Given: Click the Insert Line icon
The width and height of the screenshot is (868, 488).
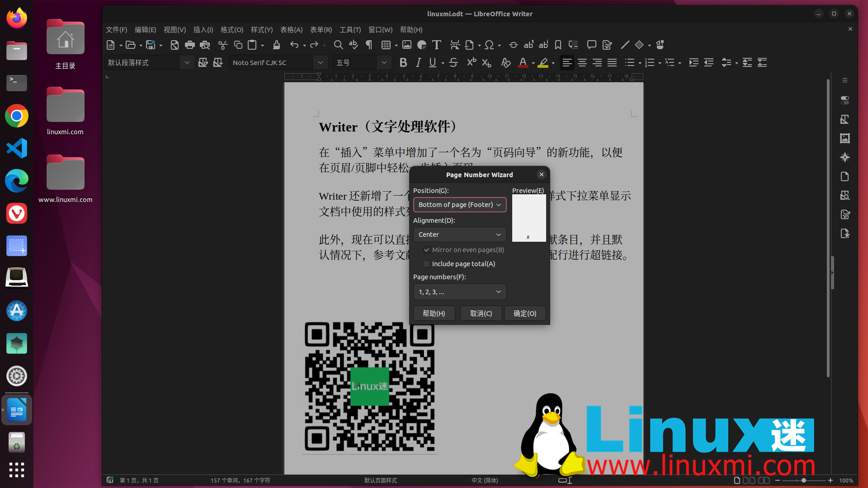Looking at the screenshot, I should (625, 45).
